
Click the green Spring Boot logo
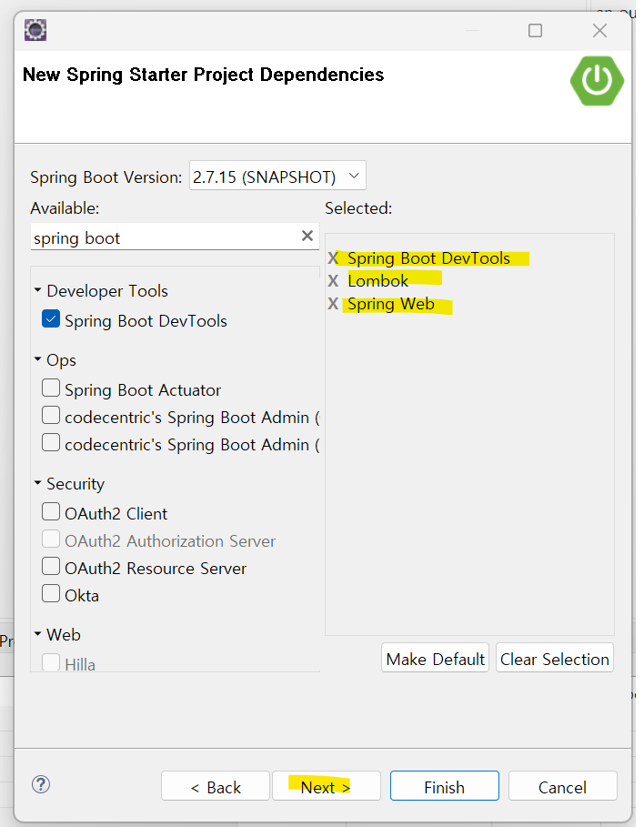click(x=597, y=81)
